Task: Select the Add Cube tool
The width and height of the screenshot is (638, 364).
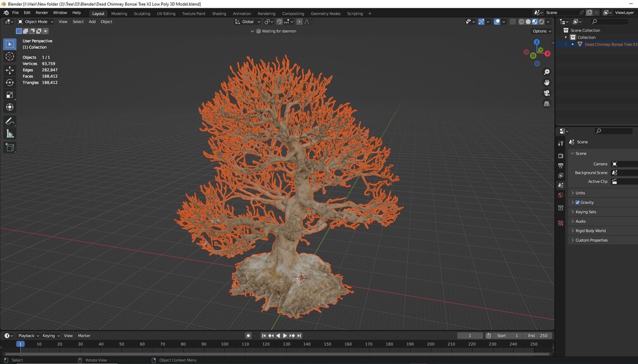Action: pos(10,148)
